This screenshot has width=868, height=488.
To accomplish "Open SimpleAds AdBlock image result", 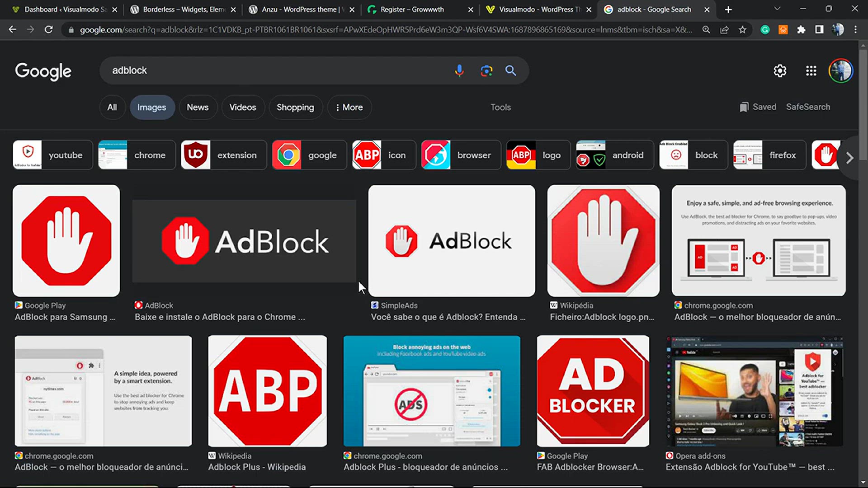I will (x=452, y=241).
